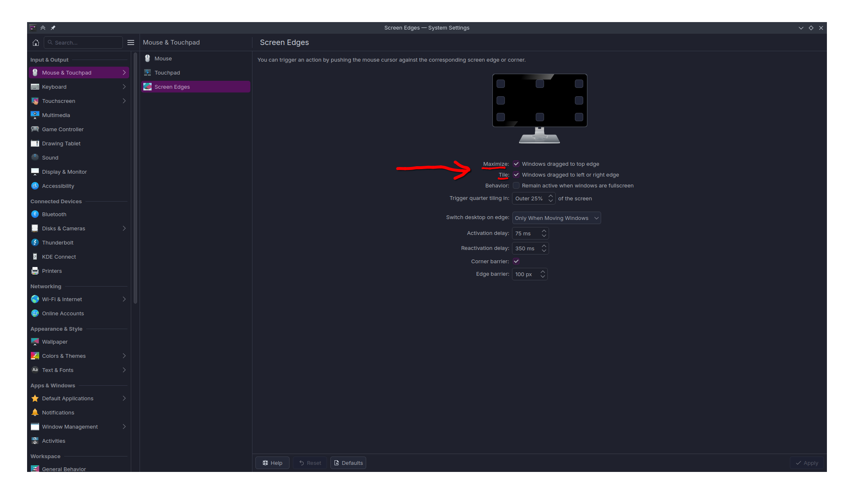854x504 pixels.
Task: Click the Help button
Action: (x=272, y=463)
